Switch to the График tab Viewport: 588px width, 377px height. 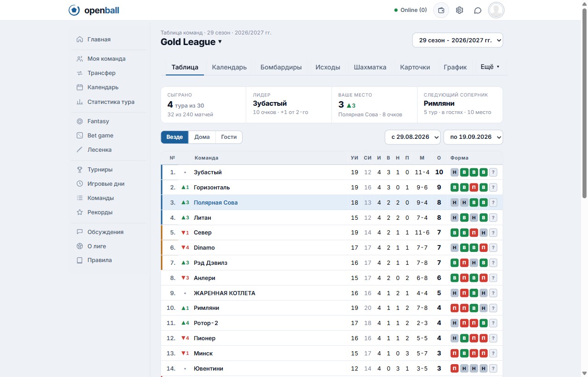[x=455, y=67]
